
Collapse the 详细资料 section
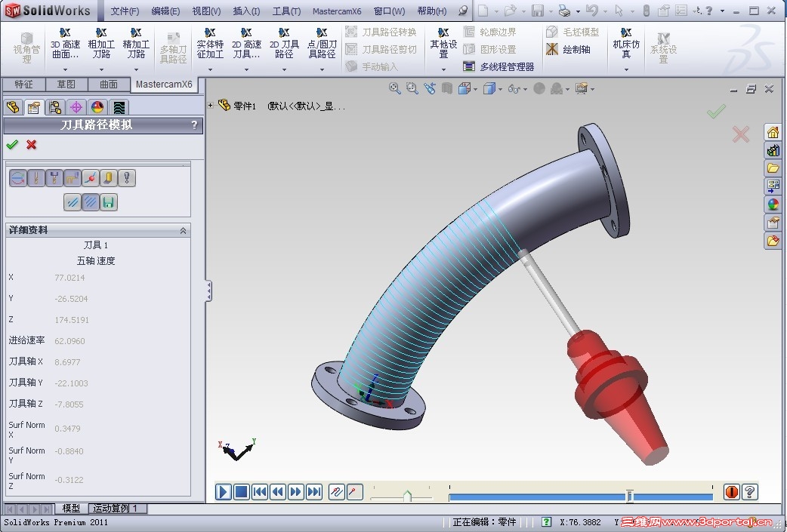click(x=184, y=230)
